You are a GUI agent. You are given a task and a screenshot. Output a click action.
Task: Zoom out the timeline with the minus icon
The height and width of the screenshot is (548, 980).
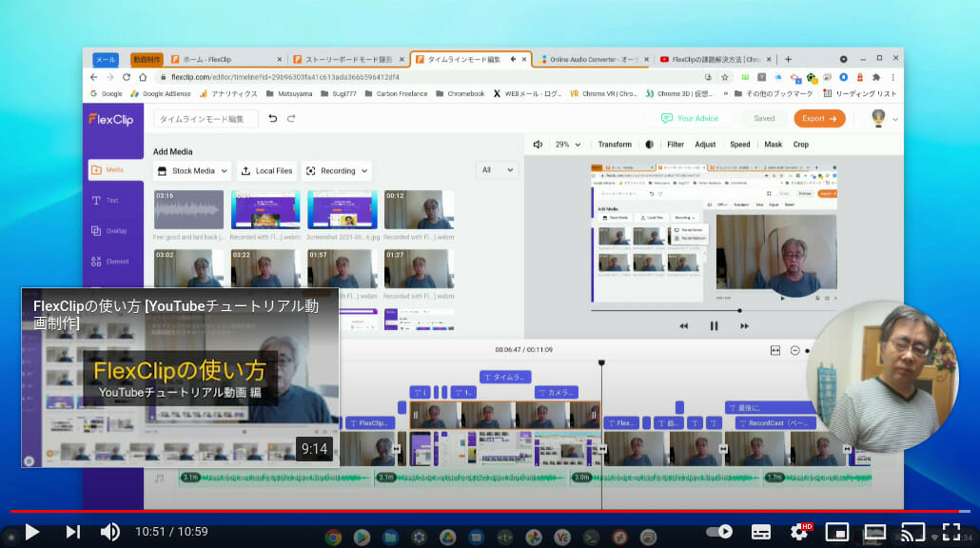point(795,350)
